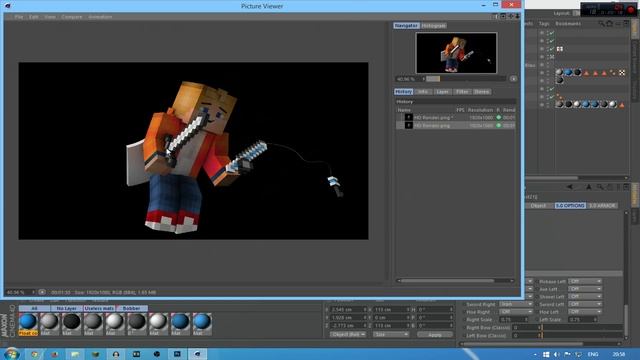Select the Info tab
Viewport: 640px width, 360px height.
tap(423, 91)
